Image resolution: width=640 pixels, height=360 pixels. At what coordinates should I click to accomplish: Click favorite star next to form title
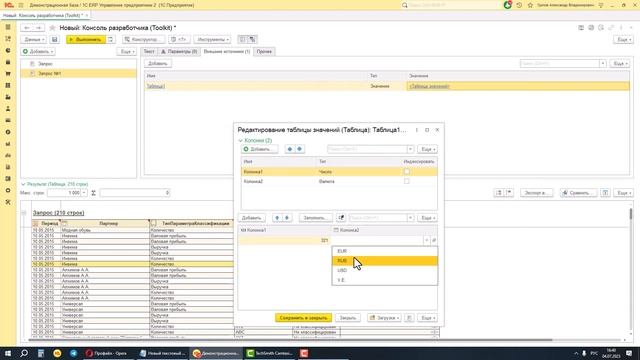(x=52, y=28)
